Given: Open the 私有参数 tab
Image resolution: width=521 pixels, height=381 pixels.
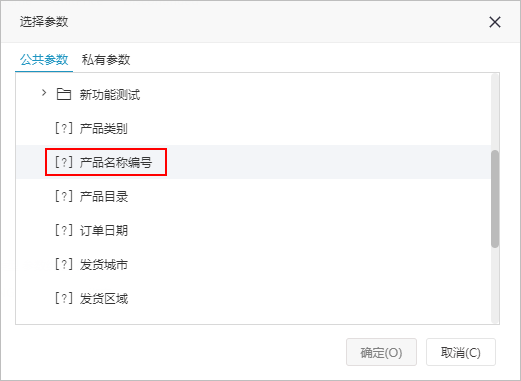Looking at the screenshot, I should click(x=106, y=60).
